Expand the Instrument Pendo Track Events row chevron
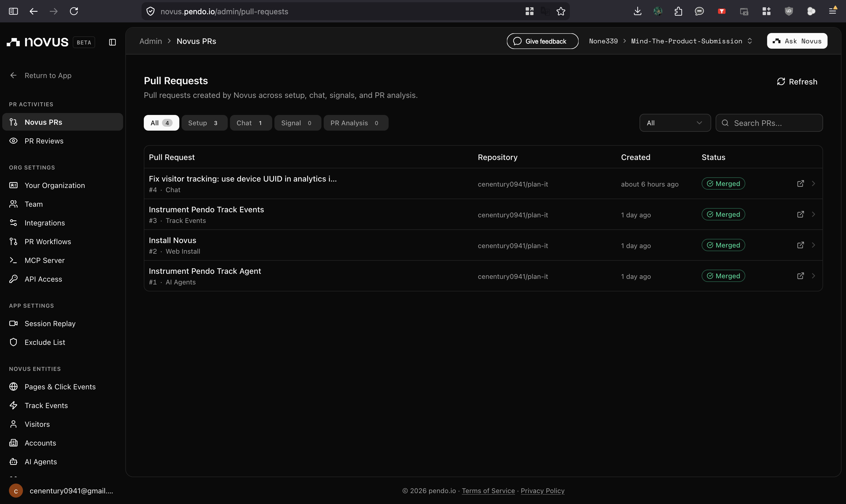Screen dimensions: 846x504 [x=813, y=214]
